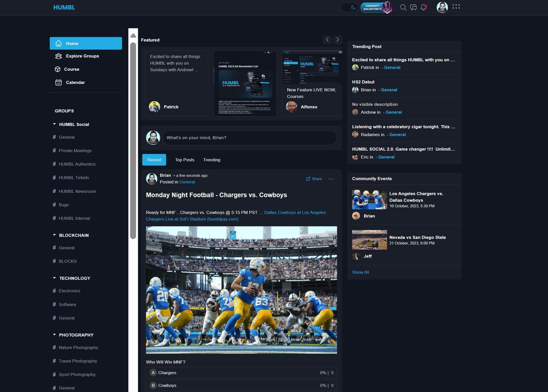This screenshot has width=548, height=392.
Task: Open the apps grid dots menu
Action: (x=456, y=6)
